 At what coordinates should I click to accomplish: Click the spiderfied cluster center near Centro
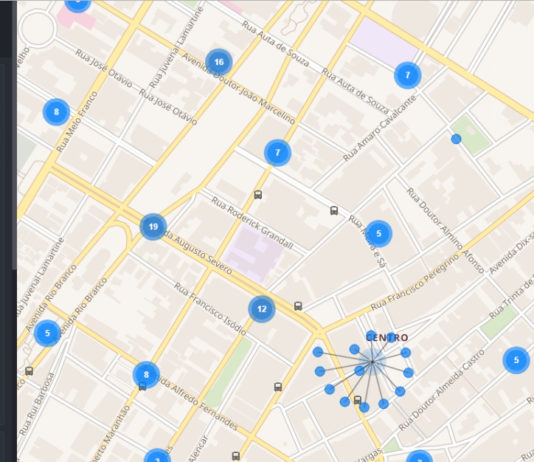372,362
